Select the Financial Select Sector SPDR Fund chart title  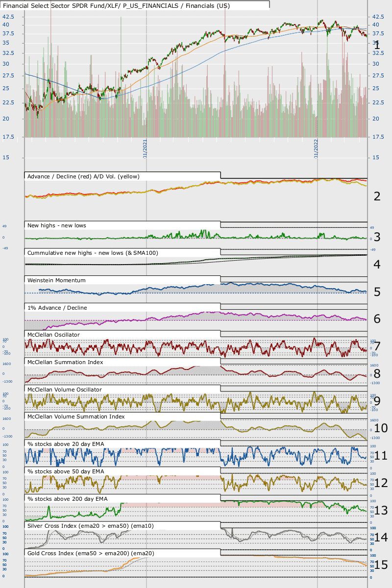pos(116,6)
